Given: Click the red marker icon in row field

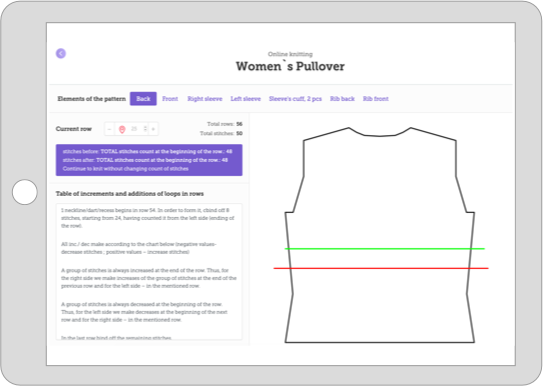Looking at the screenshot, I should pos(122,129).
